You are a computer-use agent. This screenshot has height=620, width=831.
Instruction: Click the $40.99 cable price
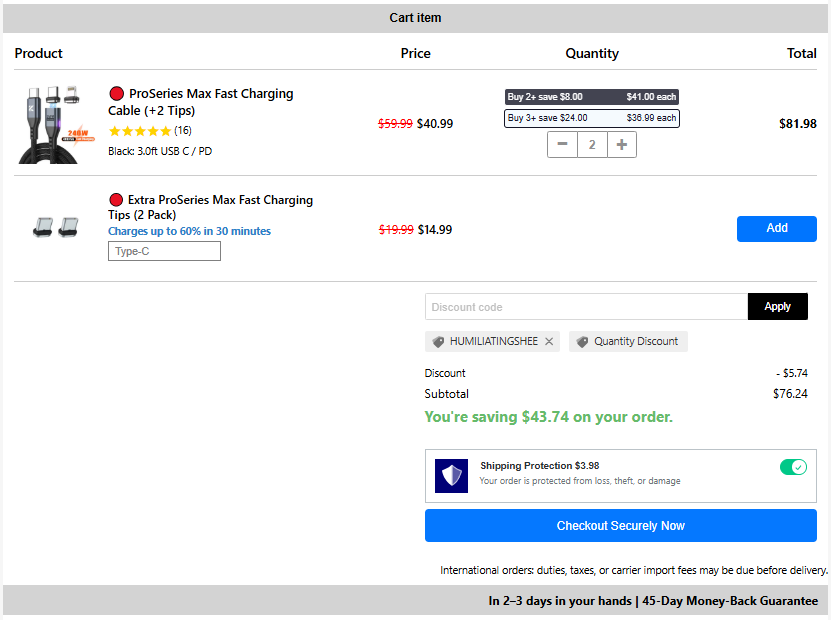coord(435,123)
